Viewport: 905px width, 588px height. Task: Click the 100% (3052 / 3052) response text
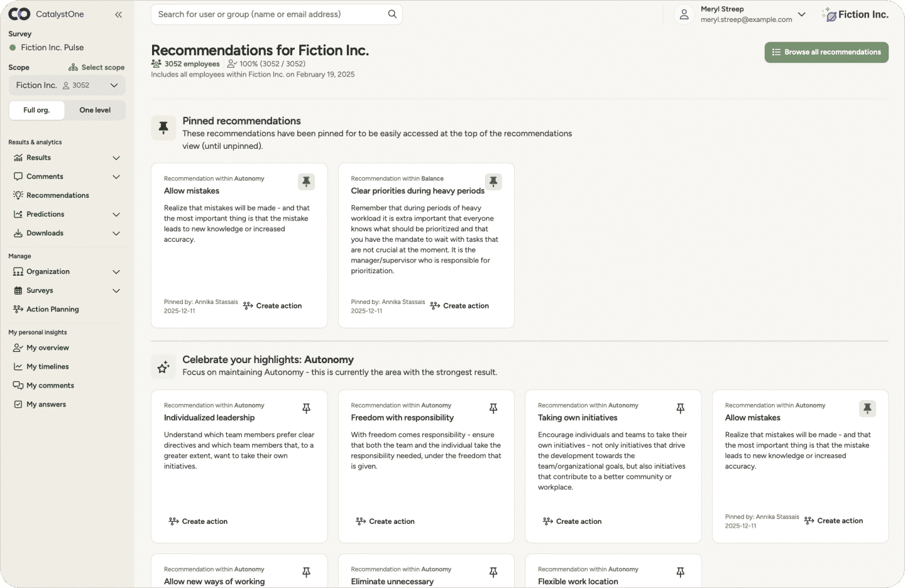(272, 63)
